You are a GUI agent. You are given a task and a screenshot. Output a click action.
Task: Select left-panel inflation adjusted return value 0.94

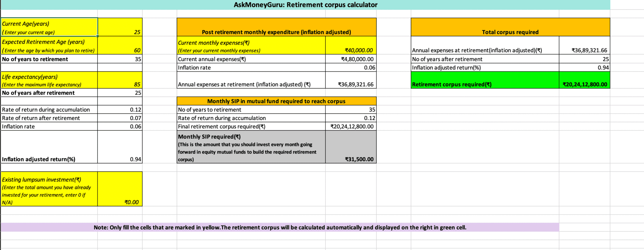tap(120, 147)
